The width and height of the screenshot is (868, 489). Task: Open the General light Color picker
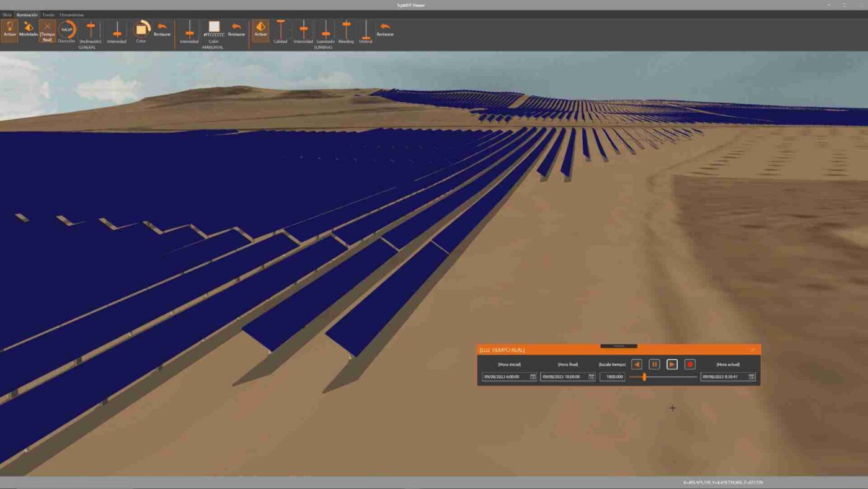[141, 29]
